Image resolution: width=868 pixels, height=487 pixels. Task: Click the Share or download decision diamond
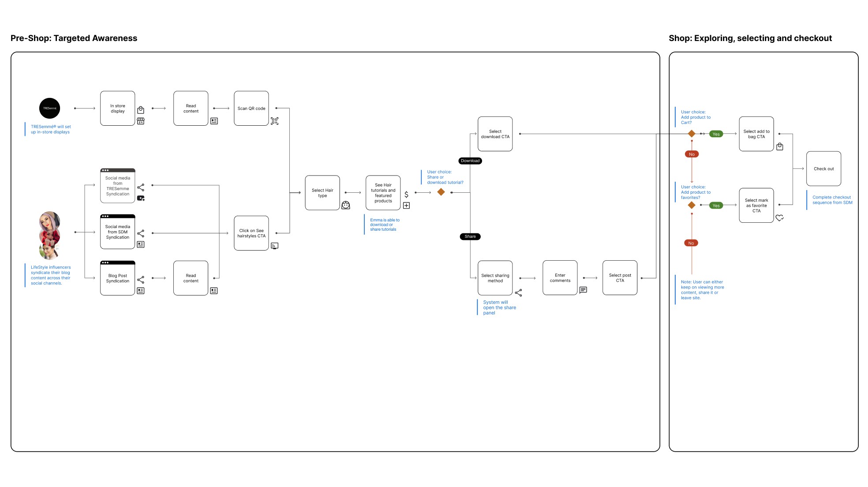pos(441,192)
